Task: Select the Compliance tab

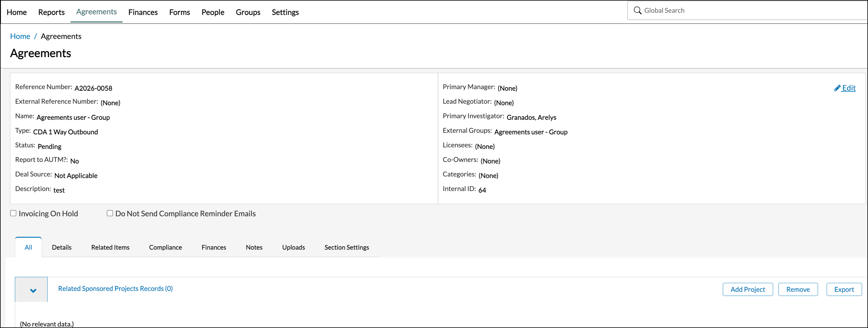Action: click(x=165, y=247)
